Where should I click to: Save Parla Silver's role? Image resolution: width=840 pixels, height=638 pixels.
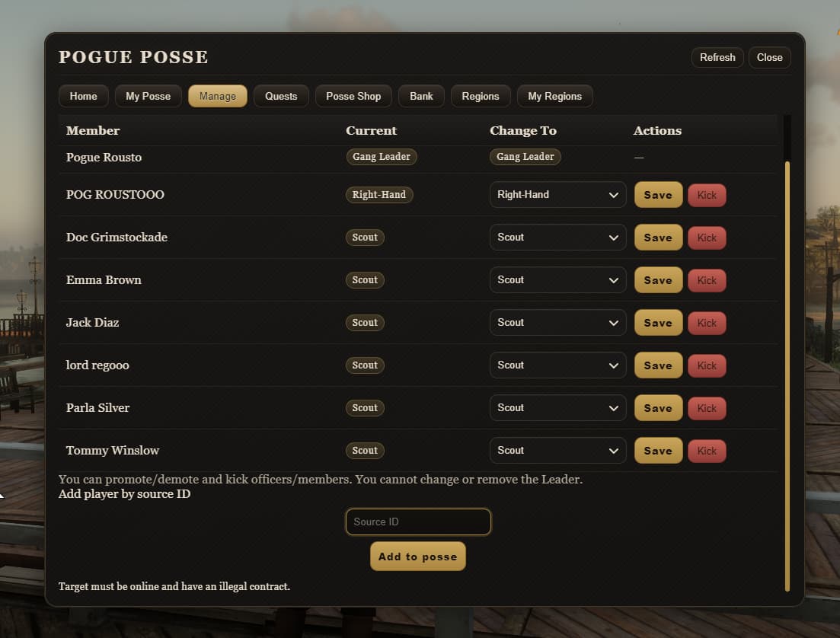(x=658, y=407)
